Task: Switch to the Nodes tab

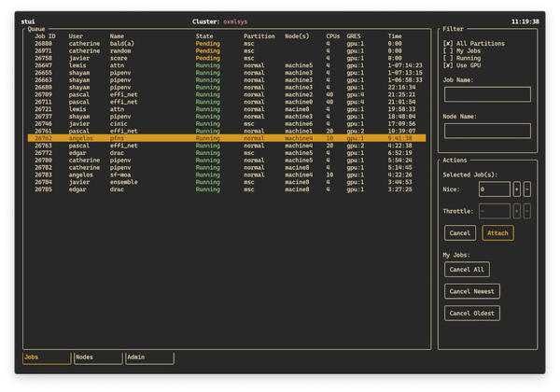Action: pyautogui.click(x=97, y=357)
